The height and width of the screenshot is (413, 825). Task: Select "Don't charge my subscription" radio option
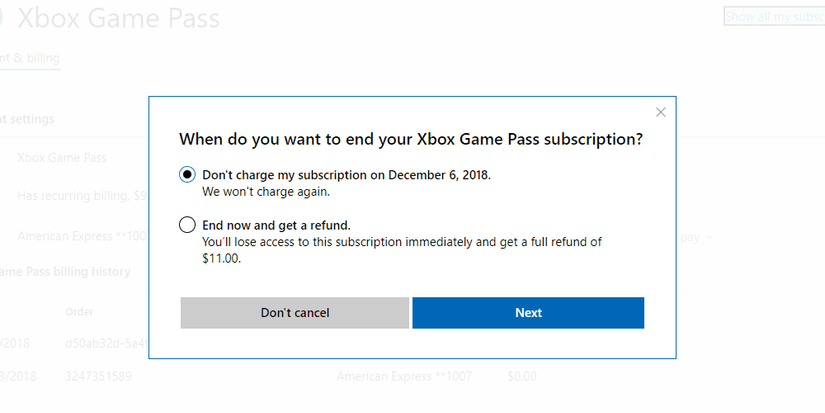point(187,175)
